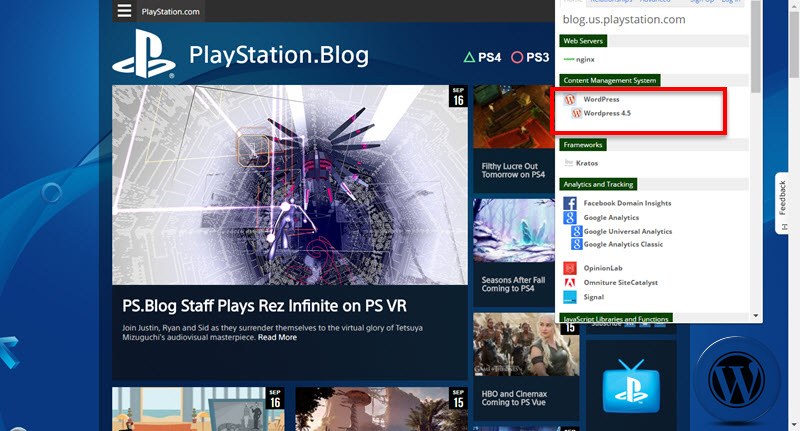Click the nginx icon under Web Servers

(x=568, y=59)
